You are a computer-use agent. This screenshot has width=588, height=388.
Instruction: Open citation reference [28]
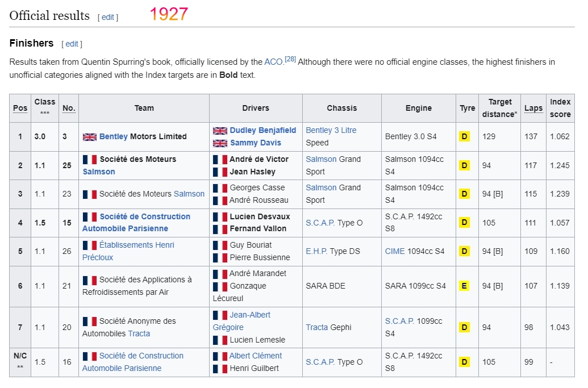click(290, 59)
